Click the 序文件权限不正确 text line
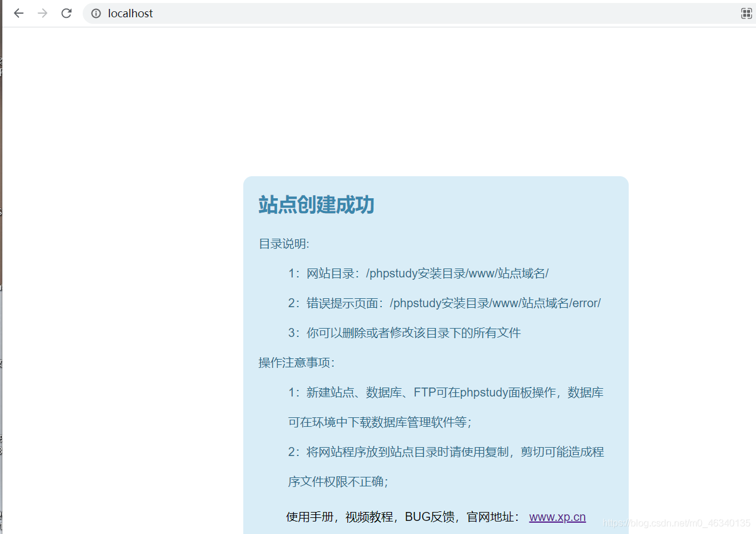Image resolution: width=756 pixels, height=534 pixels. tap(338, 482)
